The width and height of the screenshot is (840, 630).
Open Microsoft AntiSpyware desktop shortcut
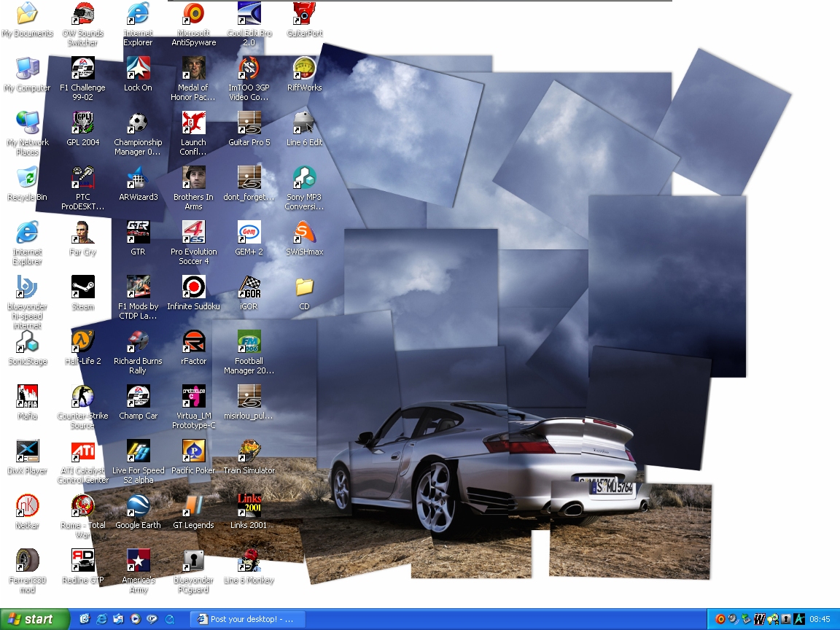tap(193, 13)
